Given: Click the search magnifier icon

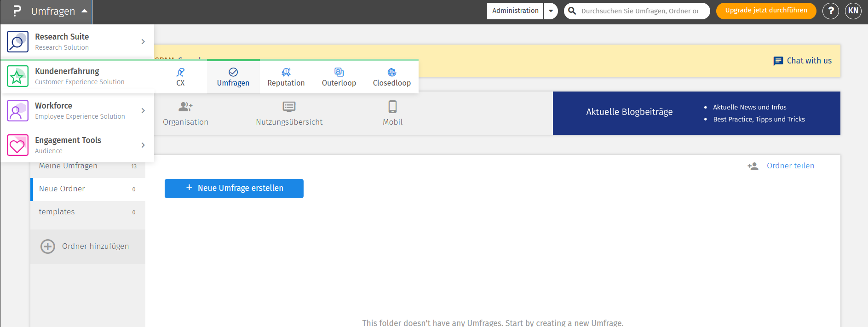Looking at the screenshot, I should click(x=572, y=11).
